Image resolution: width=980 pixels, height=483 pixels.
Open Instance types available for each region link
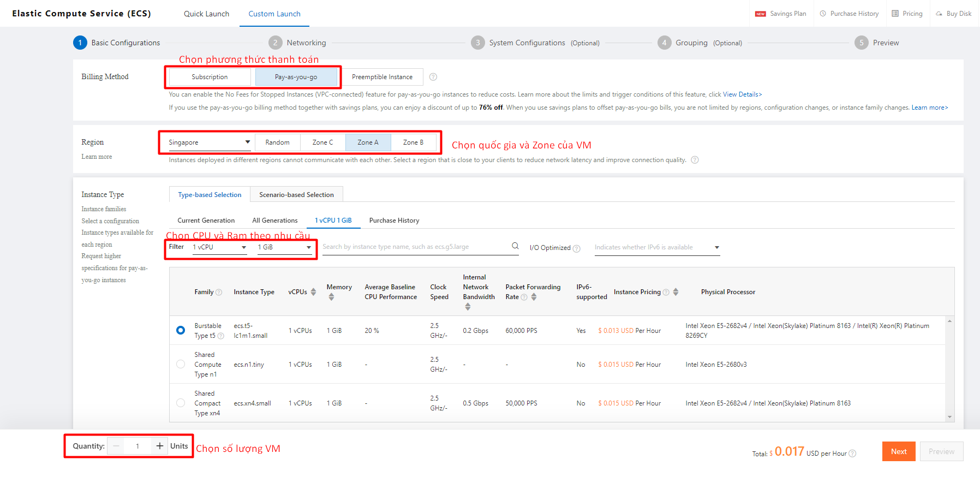[117, 238]
